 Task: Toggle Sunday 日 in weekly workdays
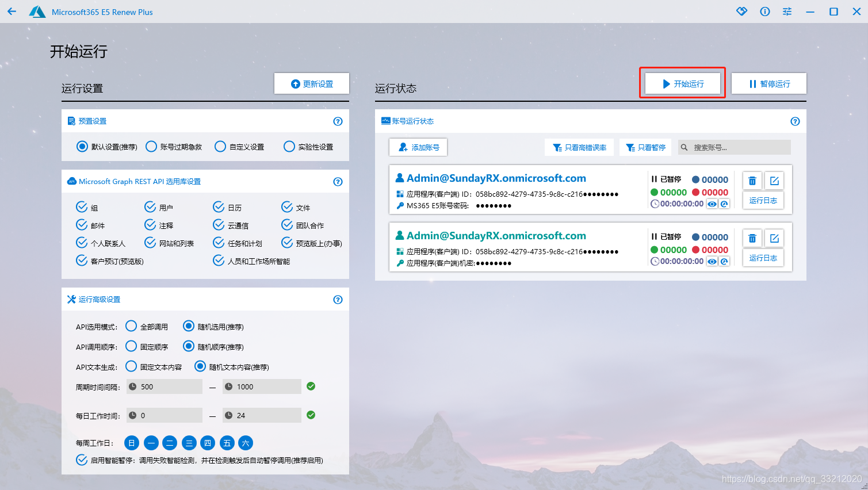point(132,443)
